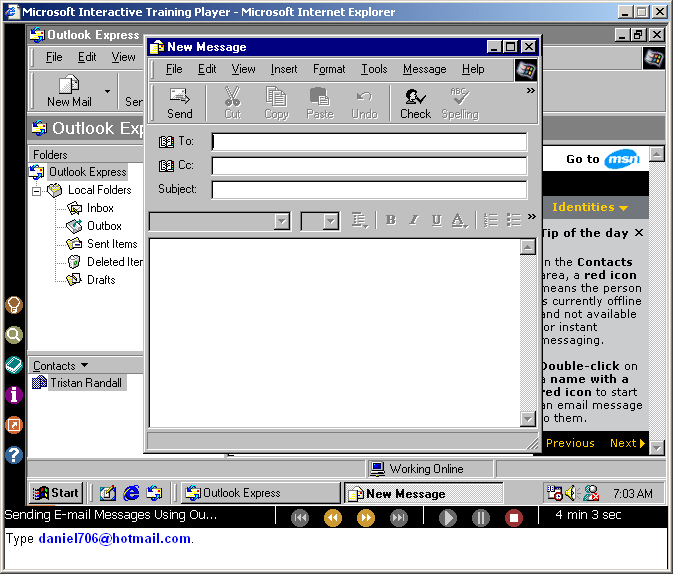Image resolution: width=673 pixels, height=574 pixels.
Task: Click into the Cc field
Action: pyautogui.click(x=369, y=166)
